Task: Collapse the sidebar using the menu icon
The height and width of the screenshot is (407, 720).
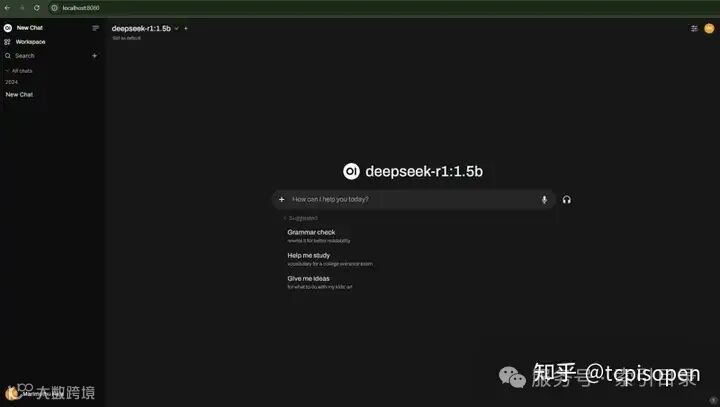Action: coord(96,28)
